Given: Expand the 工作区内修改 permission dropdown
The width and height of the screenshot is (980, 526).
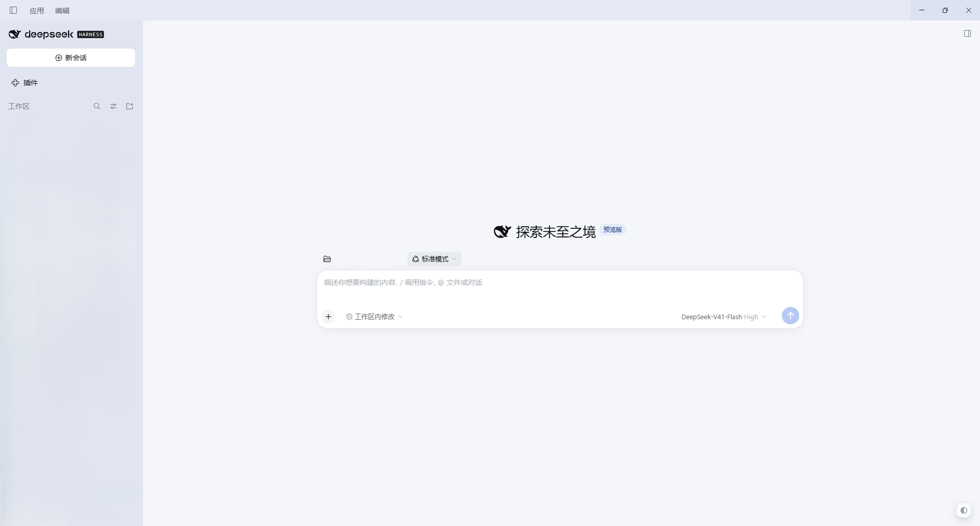Looking at the screenshot, I should click(x=374, y=317).
